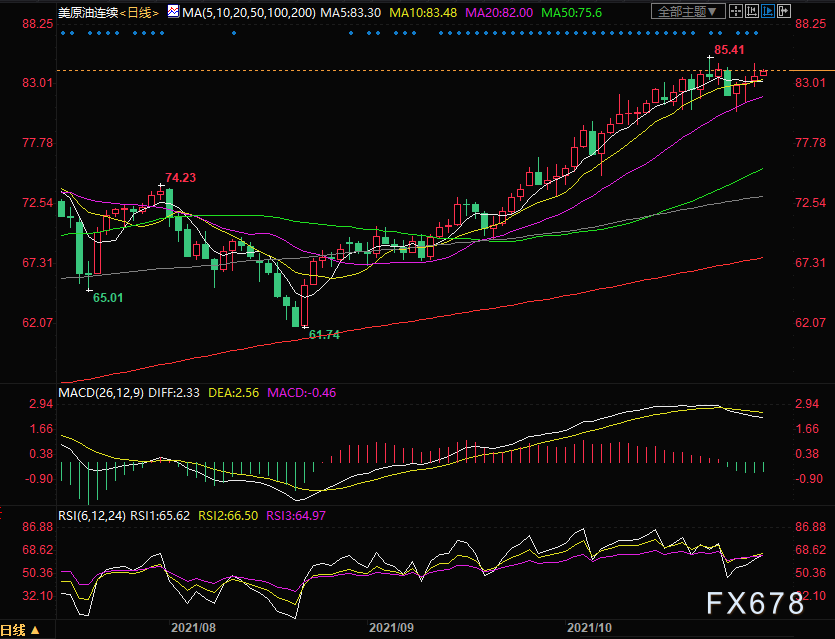The height and width of the screenshot is (639, 835).
Task: Click the 2021/08 date axis label
Action: click(193, 628)
